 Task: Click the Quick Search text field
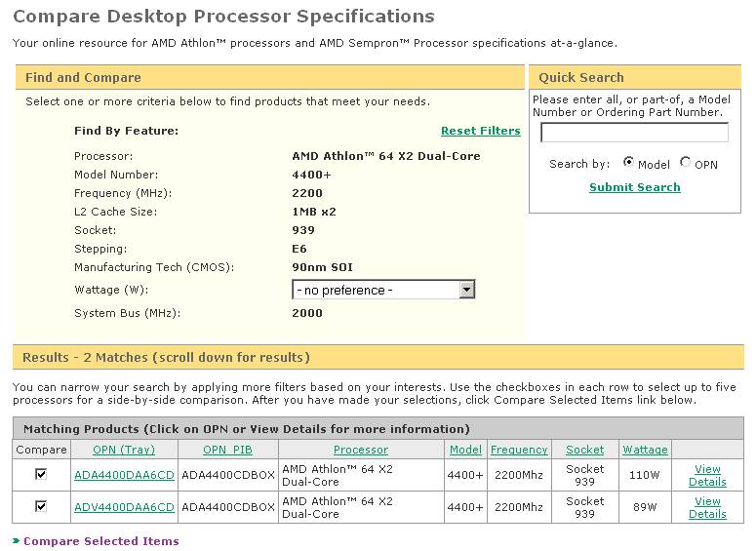click(x=634, y=132)
